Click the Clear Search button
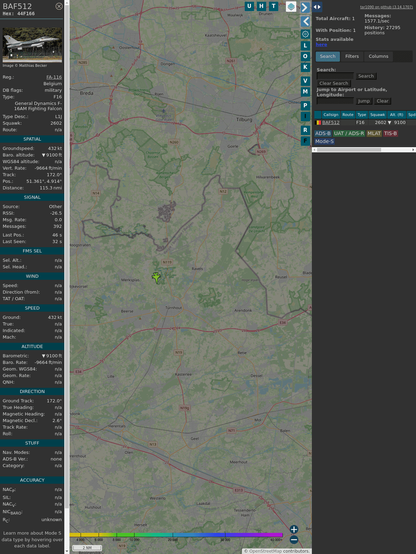 click(334, 83)
